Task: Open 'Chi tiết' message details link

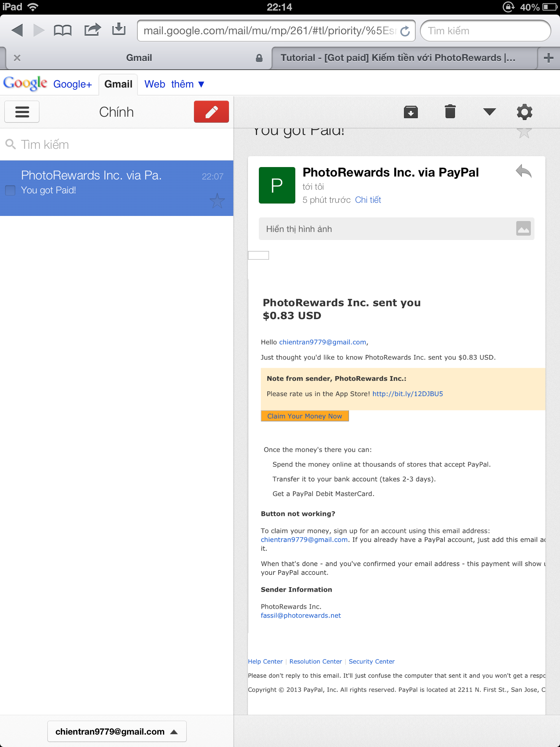Action: [368, 200]
